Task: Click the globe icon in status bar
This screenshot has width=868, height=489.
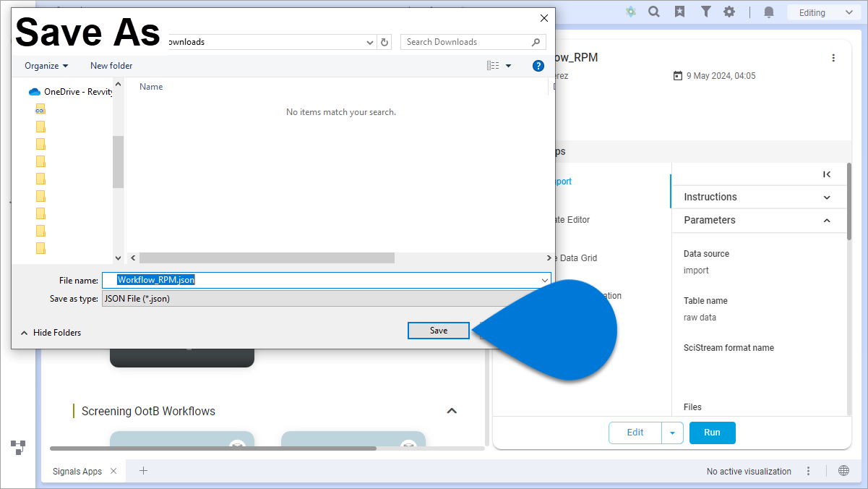Action: (x=843, y=471)
